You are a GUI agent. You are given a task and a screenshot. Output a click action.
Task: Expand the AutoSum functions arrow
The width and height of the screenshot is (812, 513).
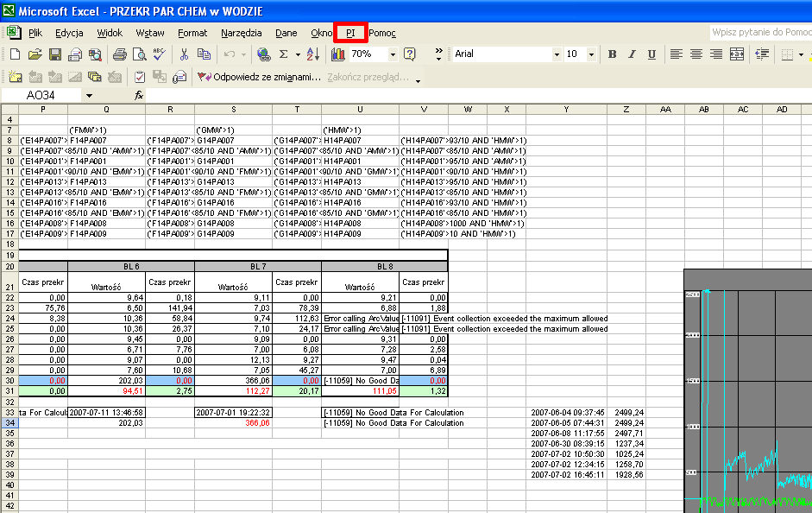point(298,54)
